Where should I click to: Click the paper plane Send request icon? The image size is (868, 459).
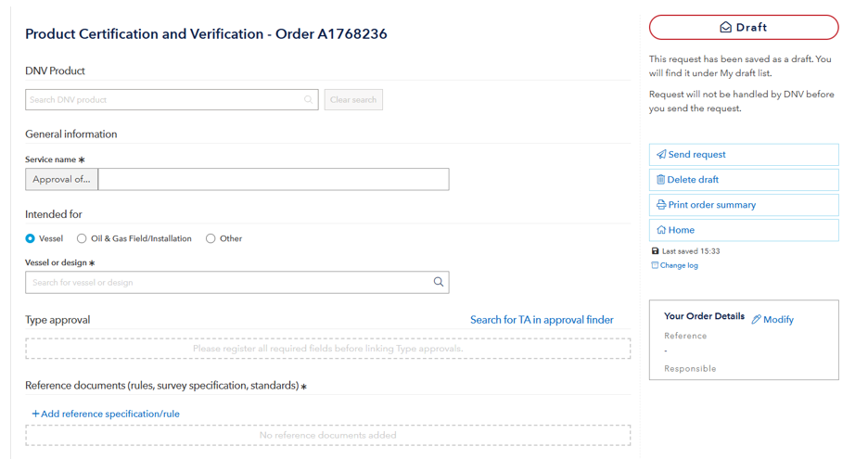pos(661,155)
